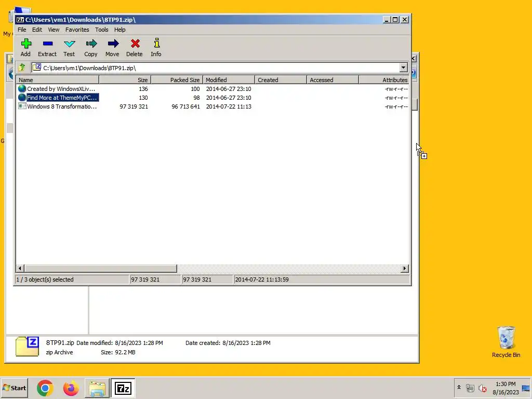Open Chrome from the taskbar

(45, 388)
